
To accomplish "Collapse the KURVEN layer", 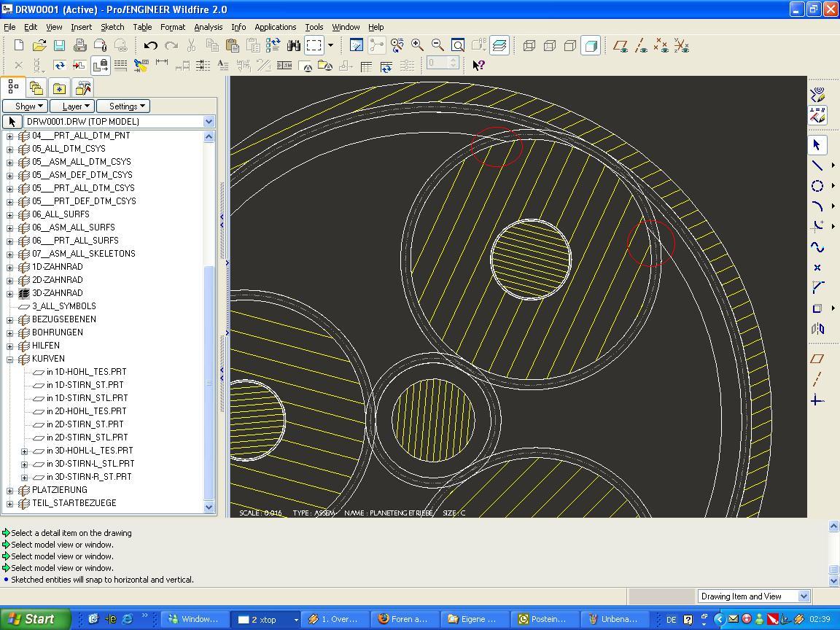I will 9,359.
